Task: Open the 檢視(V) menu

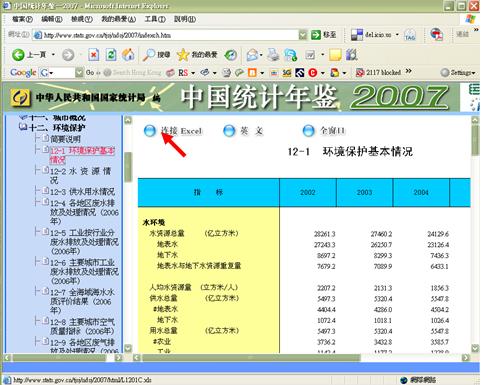Action: click(82, 19)
